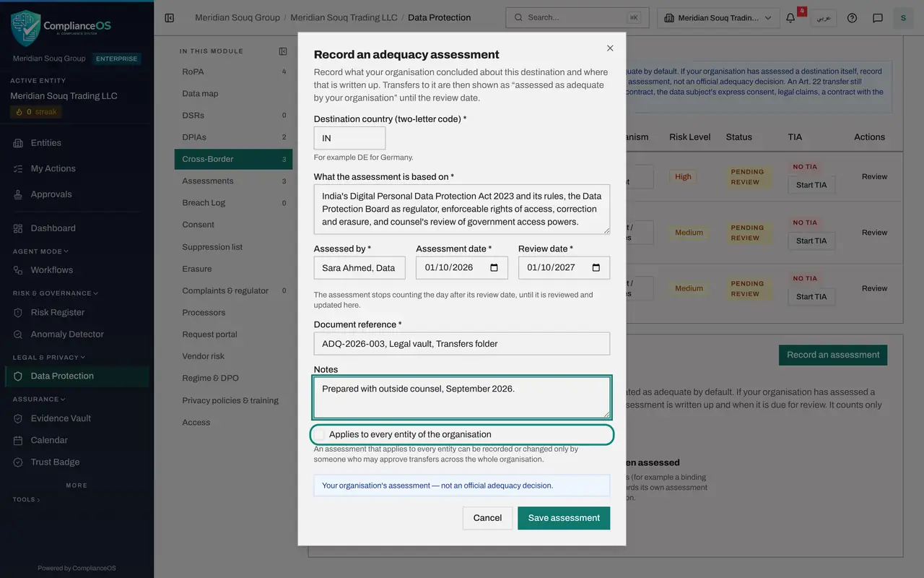
Task: Click the Trust Badge icon
Action: (18, 462)
